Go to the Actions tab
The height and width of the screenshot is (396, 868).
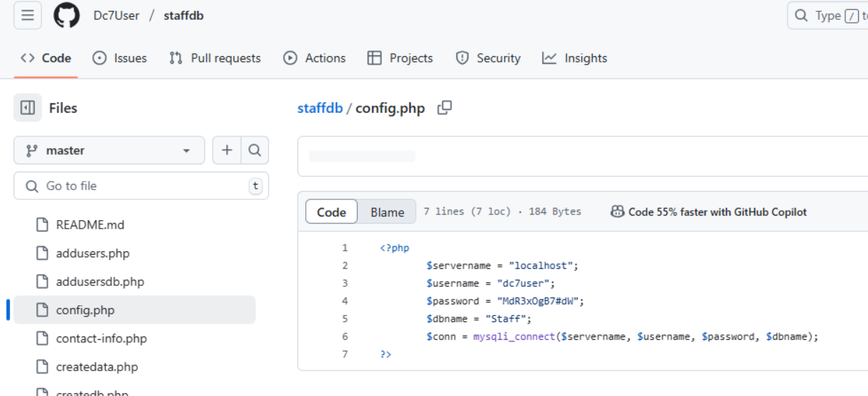[x=314, y=58]
